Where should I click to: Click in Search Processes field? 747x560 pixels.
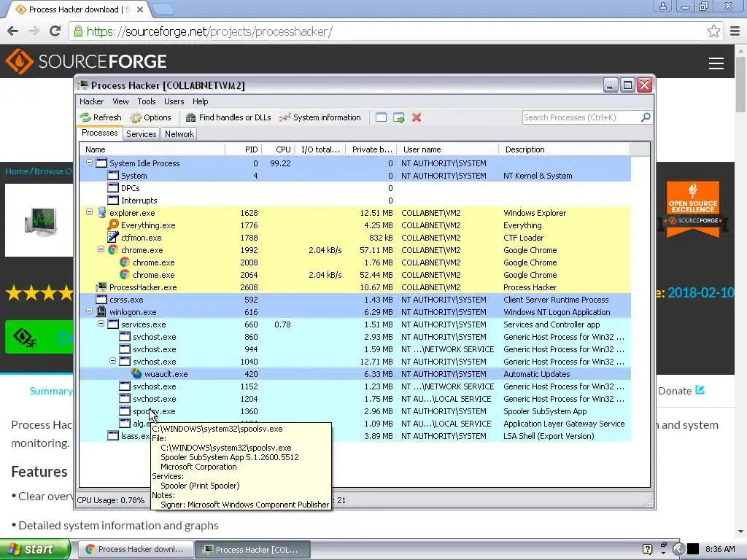[x=581, y=117]
